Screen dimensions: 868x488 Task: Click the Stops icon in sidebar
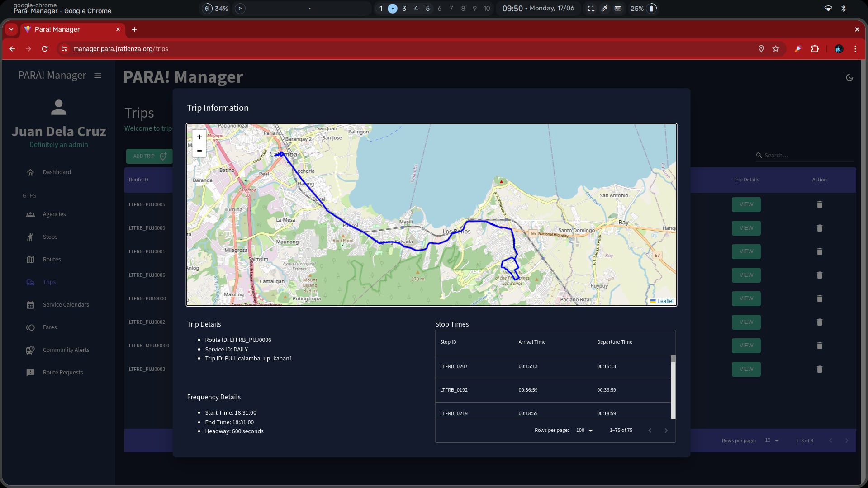(30, 237)
